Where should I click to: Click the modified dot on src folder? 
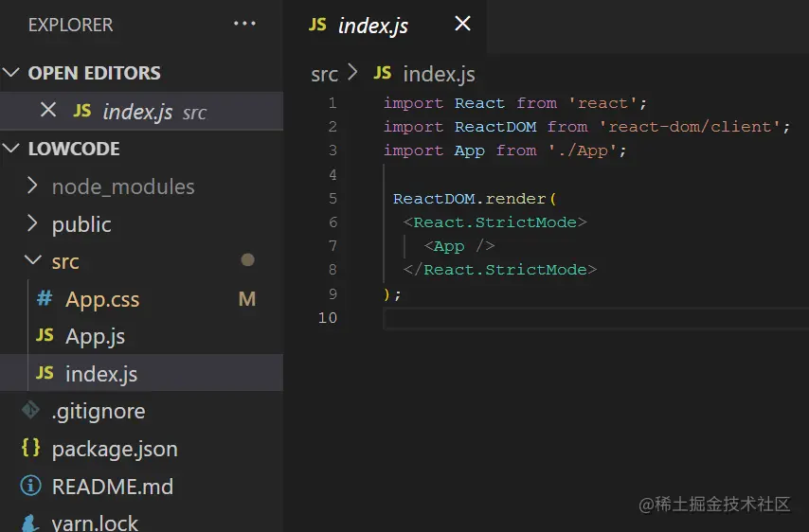tap(247, 259)
